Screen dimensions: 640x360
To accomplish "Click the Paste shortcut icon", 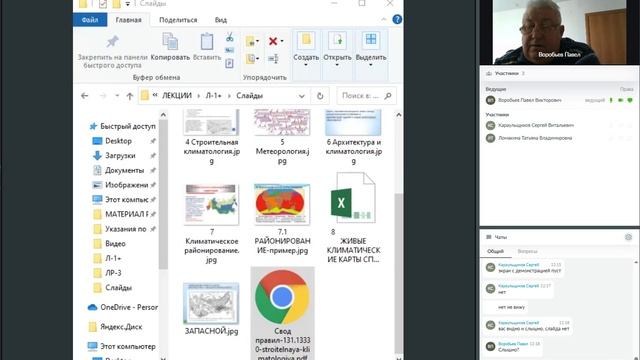I will pyautogui.click(x=229, y=63).
